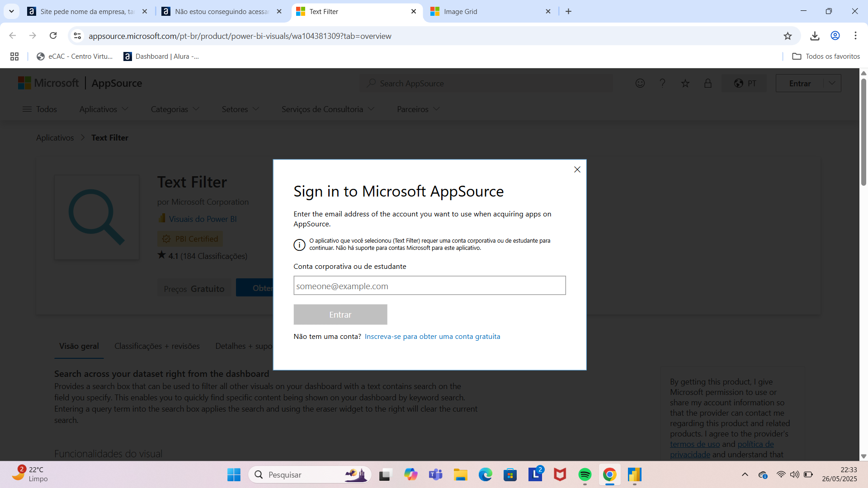Open the Todos hamburger menu
The width and height of the screenshot is (868, 488).
point(40,109)
